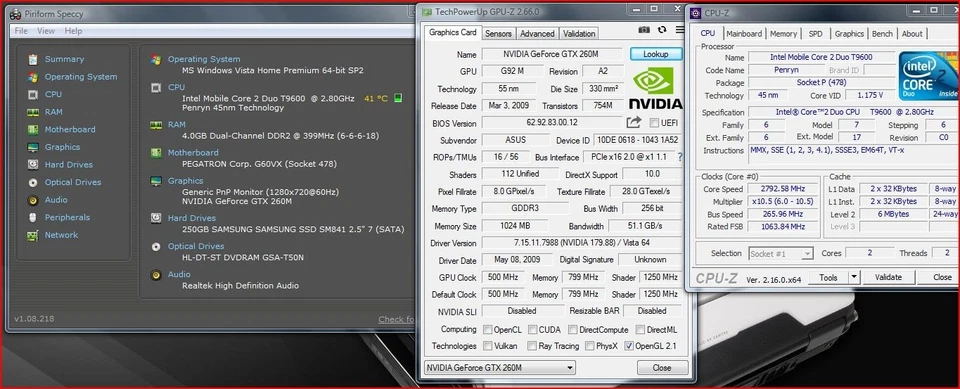Toggle the UEFI checkbox in GPU-Z
Screen dimensions: 960x389
[x=654, y=123]
